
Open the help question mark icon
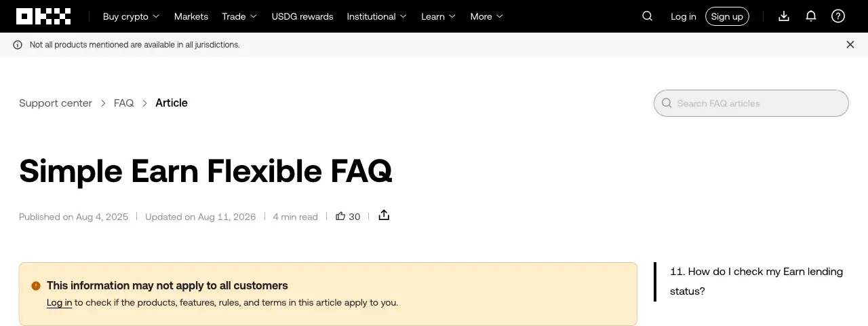[x=838, y=16]
